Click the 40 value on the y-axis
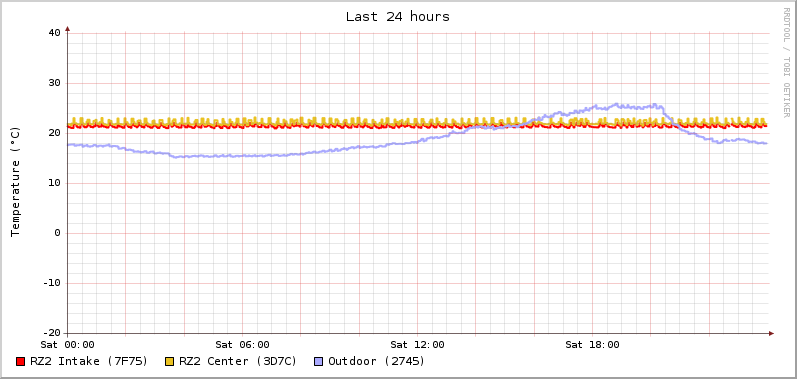 (x=54, y=33)
